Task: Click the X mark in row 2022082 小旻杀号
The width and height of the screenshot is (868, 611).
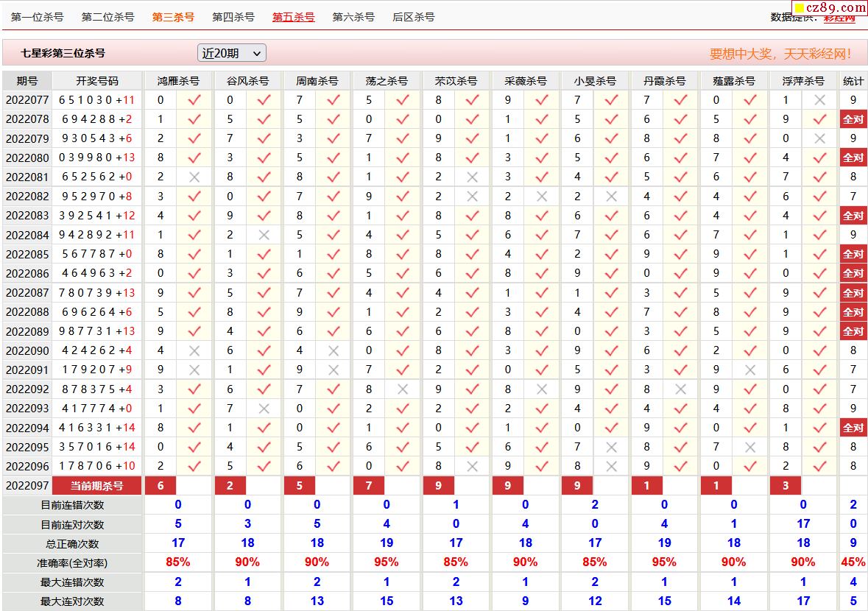Action: (611, 197)
